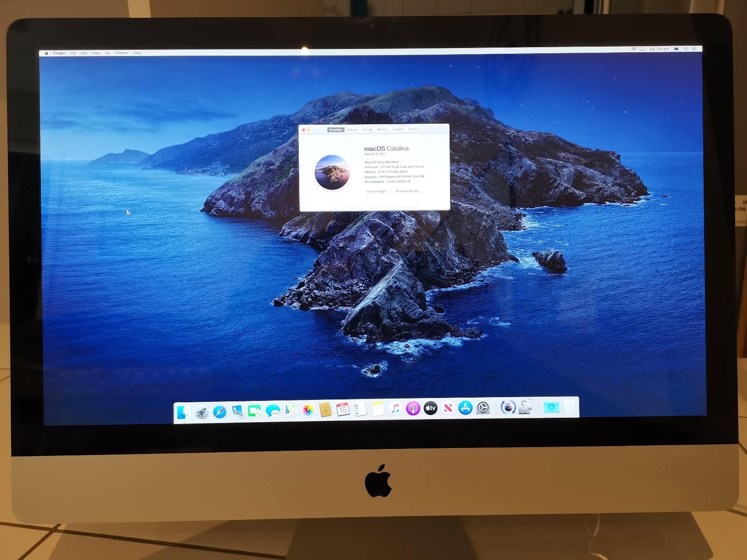Switch to the Support tab
Screen dimensions: 747x560
click(x=398, y=129)
